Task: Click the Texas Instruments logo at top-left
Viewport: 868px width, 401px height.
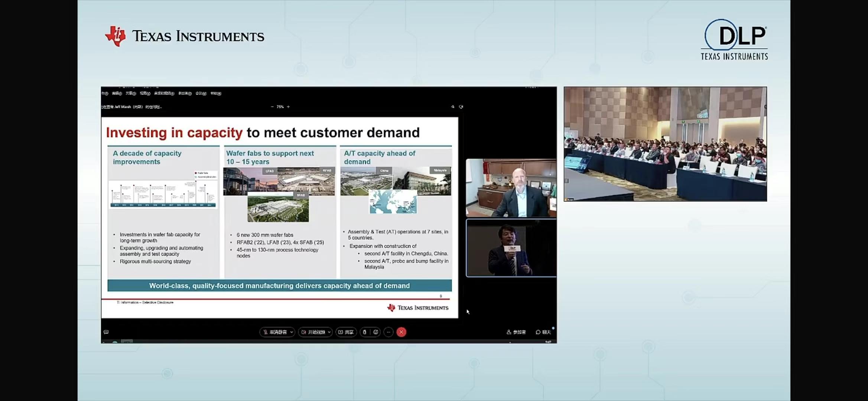Action: pos(184,36)
